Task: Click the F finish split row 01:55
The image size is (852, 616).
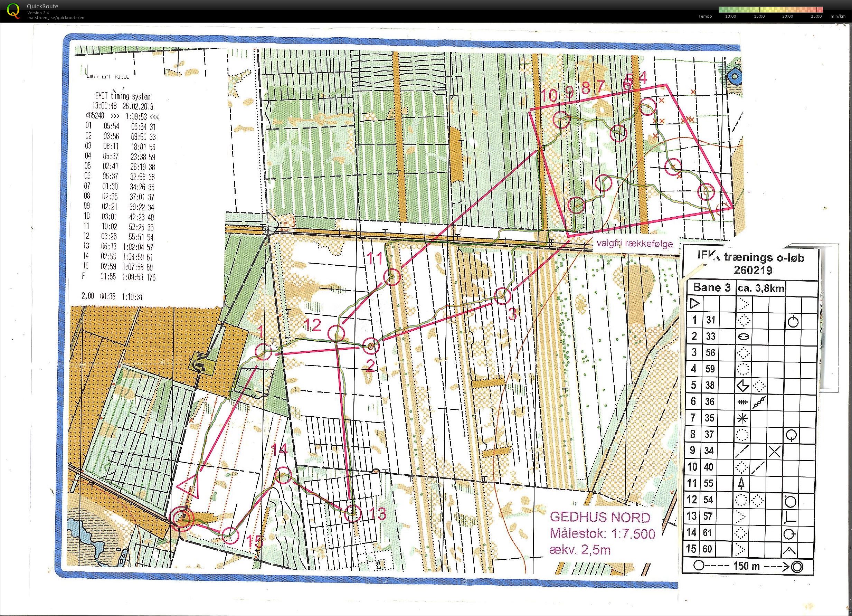Action: 120,277
